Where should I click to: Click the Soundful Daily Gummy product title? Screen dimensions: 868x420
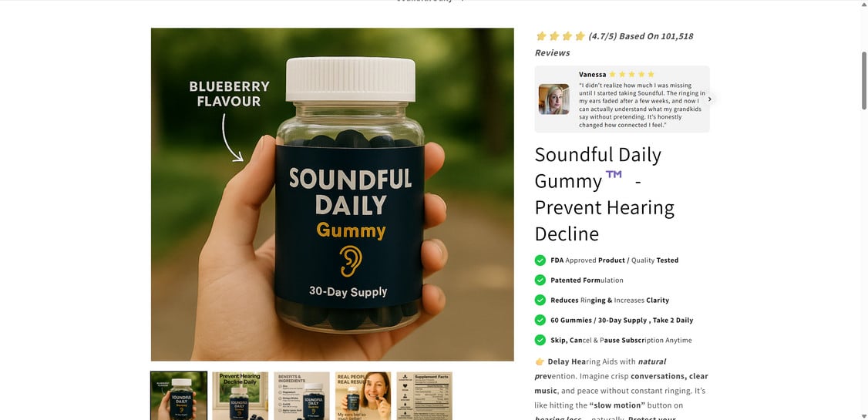coord(604,194)
